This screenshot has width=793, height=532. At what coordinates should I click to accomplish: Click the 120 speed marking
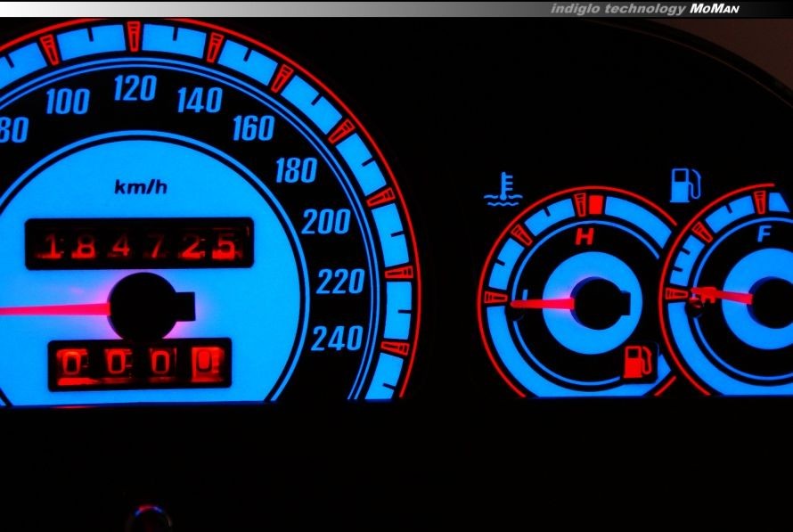tap(135, 88)
